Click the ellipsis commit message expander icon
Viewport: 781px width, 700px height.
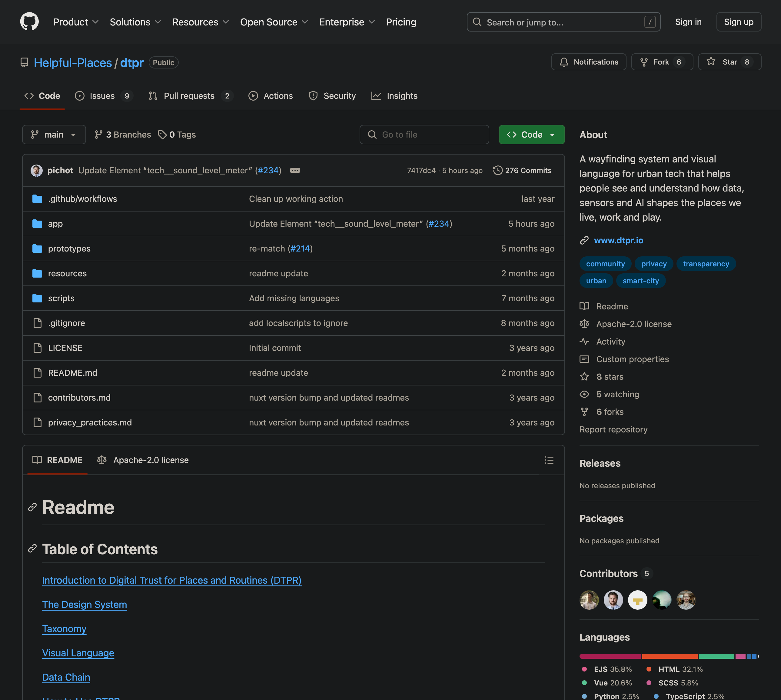[x=295, y=170]
